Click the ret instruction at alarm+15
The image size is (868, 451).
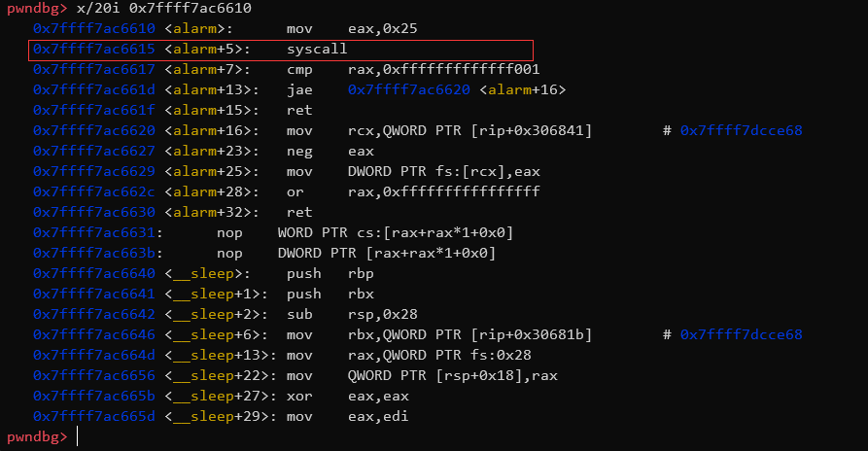[x=298, y=111]
